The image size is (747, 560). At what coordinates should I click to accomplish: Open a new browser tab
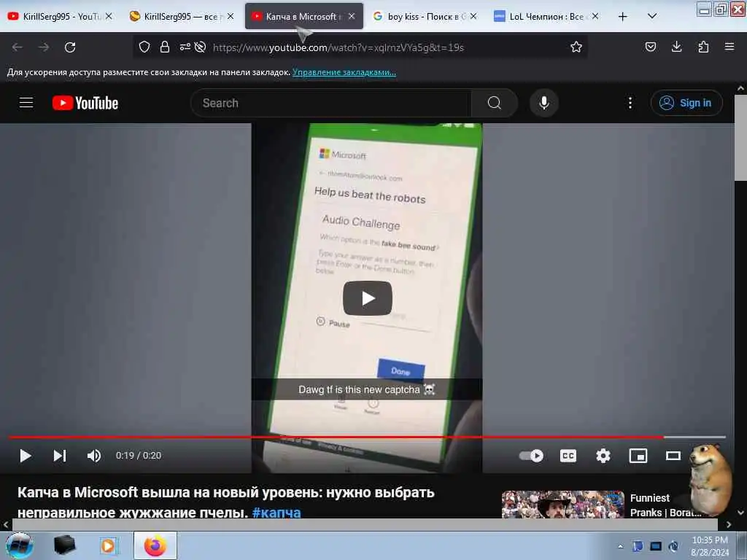(623, 17)
